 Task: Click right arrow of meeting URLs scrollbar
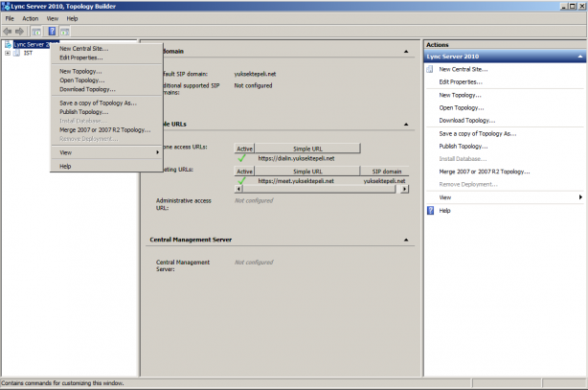click(x=404, y=189)
